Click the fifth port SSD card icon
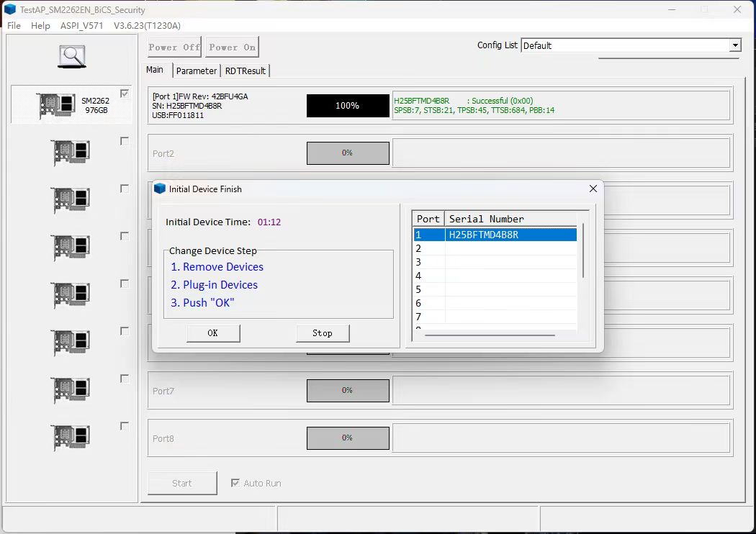Viewport: 756px width, 534px height. (71, 295)
